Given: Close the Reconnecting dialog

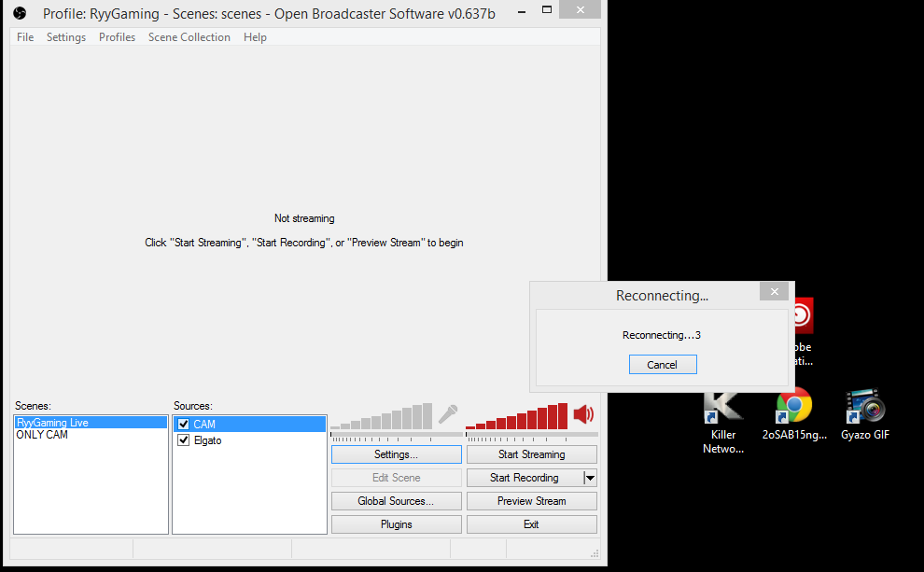Looking at the screenshot, I should (775, 291).
